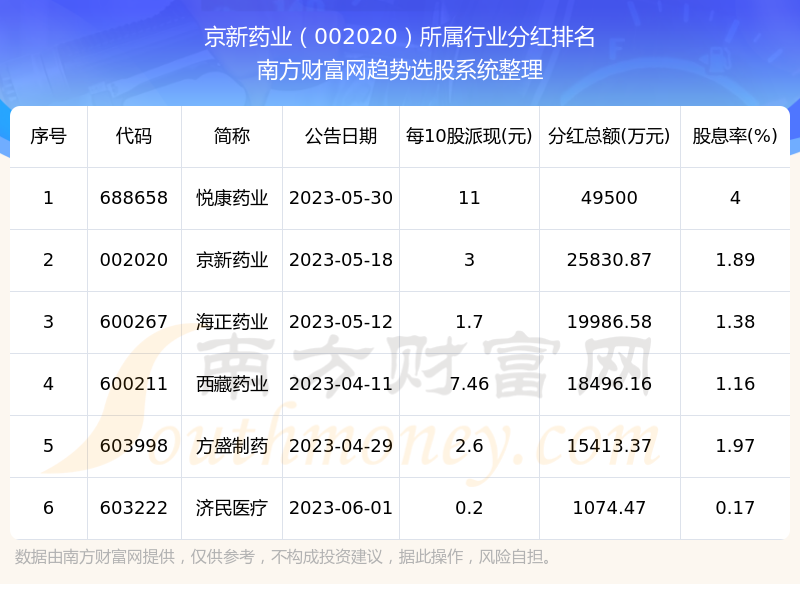Click date 2023-05-18

tap(341, 260)
